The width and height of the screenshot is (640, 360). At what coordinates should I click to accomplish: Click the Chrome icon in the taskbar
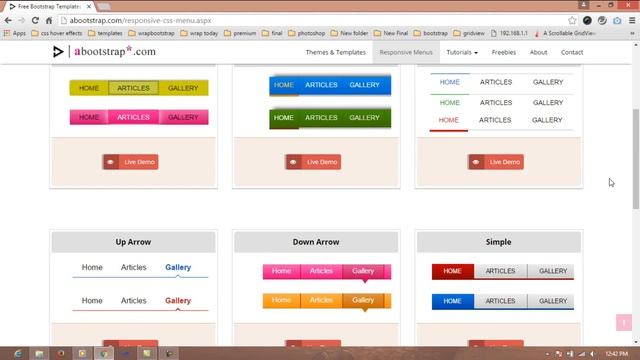click(104, 353)
